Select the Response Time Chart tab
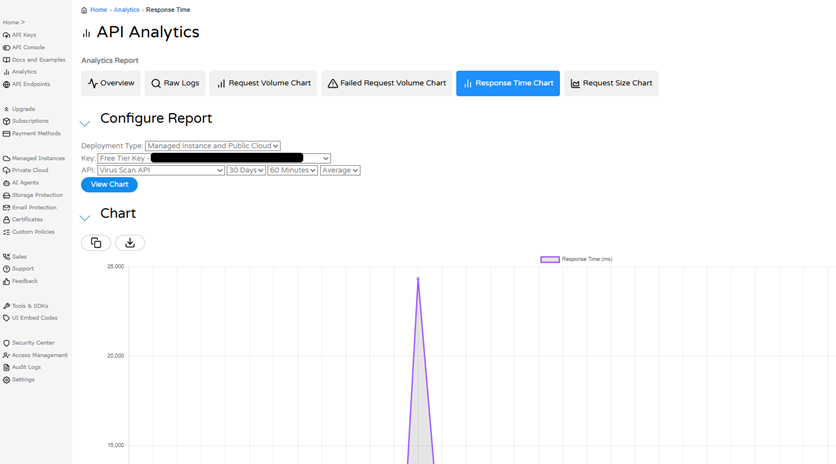The height and width of the screenshot is (464, 836). coord(508,83)
